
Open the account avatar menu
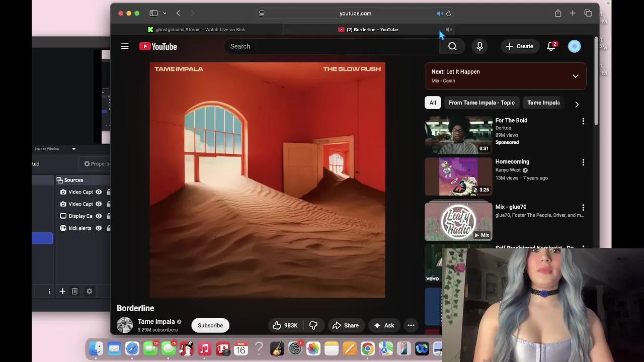click(574, 46)
